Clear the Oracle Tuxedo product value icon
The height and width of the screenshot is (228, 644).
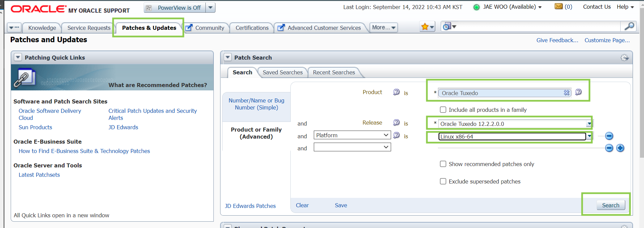point(567,93)
